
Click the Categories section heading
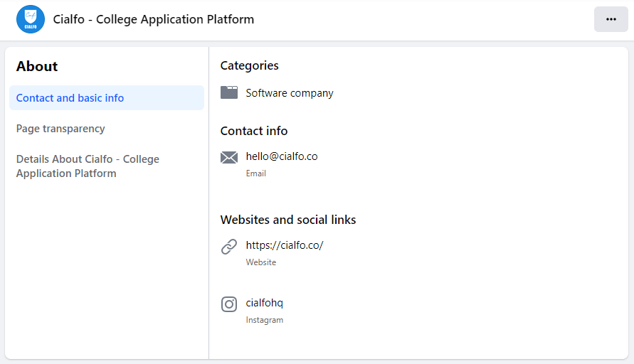(x=250, y=65)
